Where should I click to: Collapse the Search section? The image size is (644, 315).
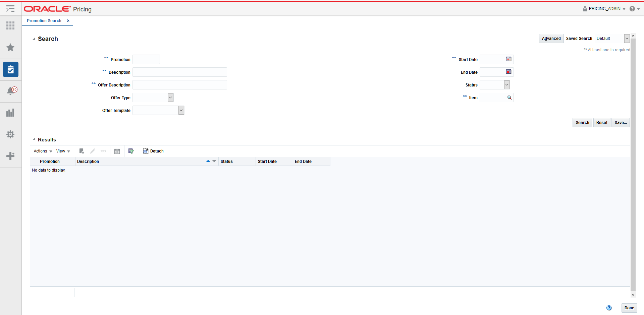click(x=34, y=39)
